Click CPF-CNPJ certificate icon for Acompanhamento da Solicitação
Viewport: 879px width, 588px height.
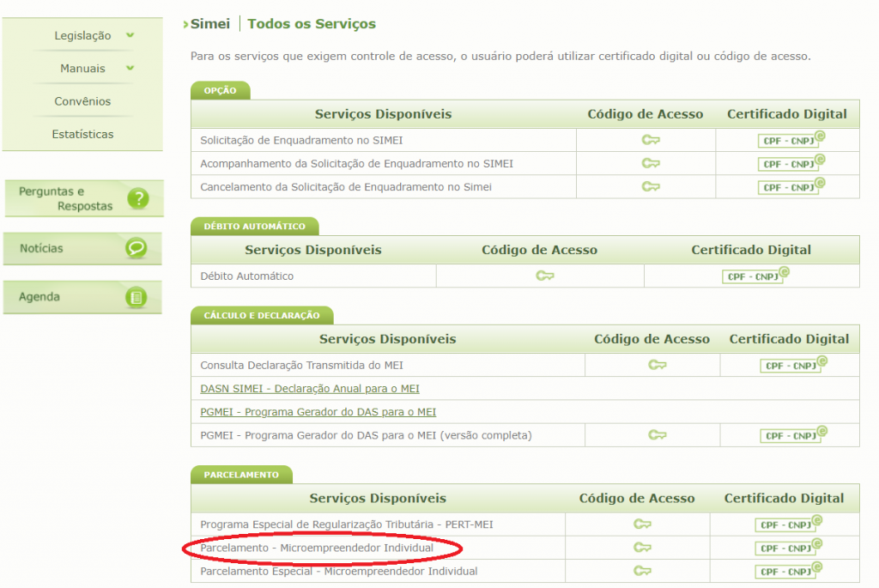pyautogui.click(x=788, y=162)
